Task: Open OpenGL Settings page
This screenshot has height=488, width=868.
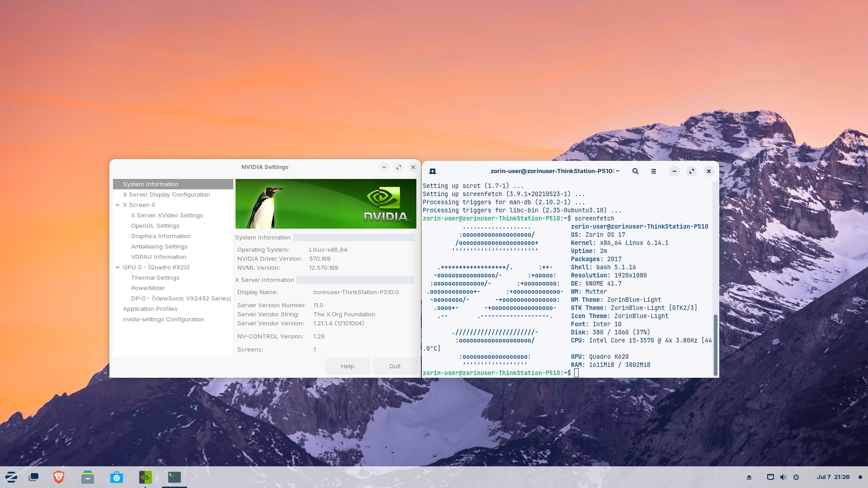Action: tap(155, 226)
